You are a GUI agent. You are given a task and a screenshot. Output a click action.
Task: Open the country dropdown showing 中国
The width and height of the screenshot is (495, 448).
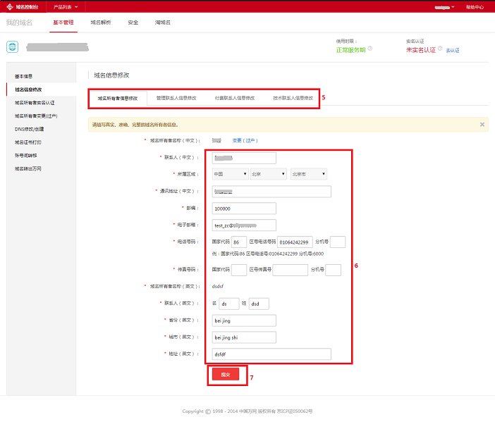click(230, 174)
